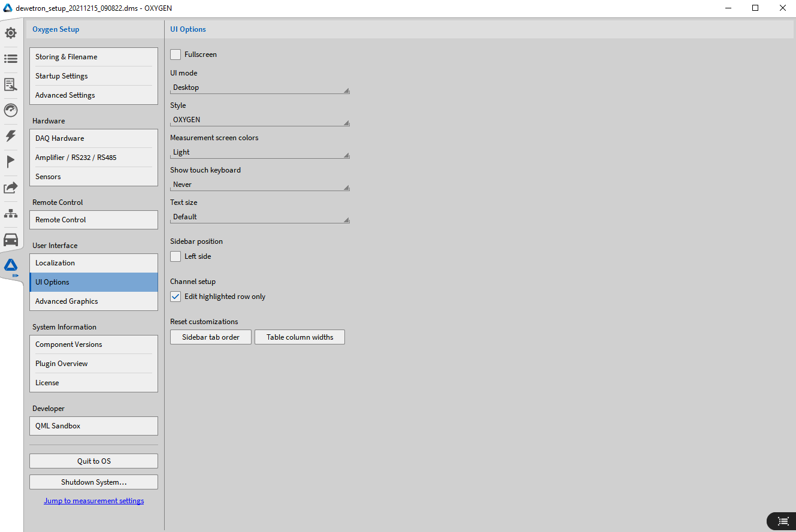Open the lightning bolt sidebar tab
The image size is (796, 532).
(11, 136)
